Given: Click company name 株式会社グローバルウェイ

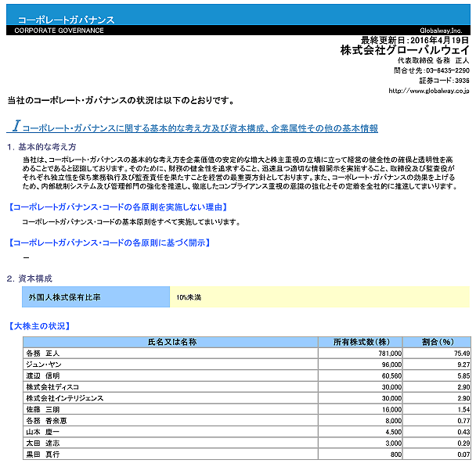Looking at the screenshot, I should (x=405, y=50).
